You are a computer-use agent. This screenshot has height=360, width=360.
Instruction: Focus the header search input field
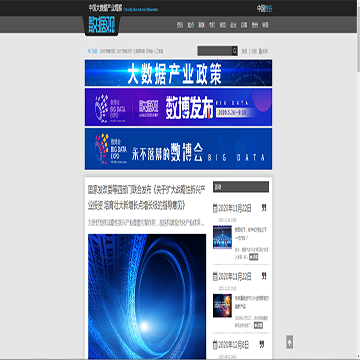(215, 51)
